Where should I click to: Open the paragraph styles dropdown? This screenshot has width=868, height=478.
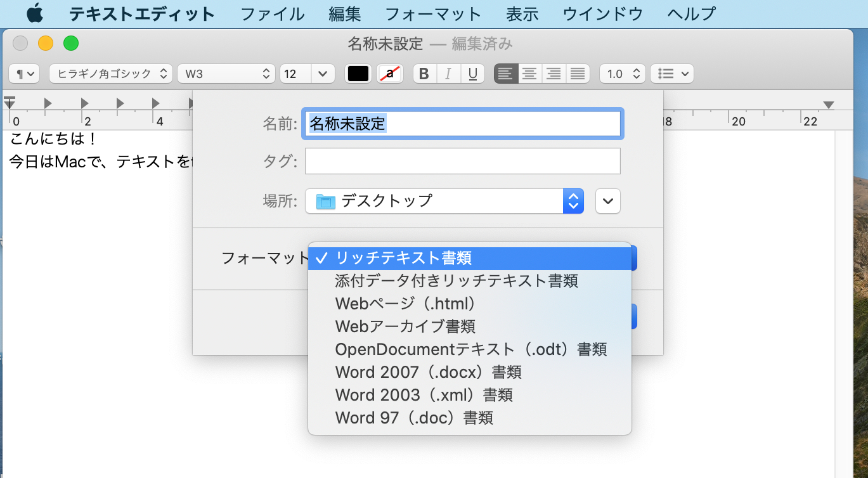(x=25, y=74)
